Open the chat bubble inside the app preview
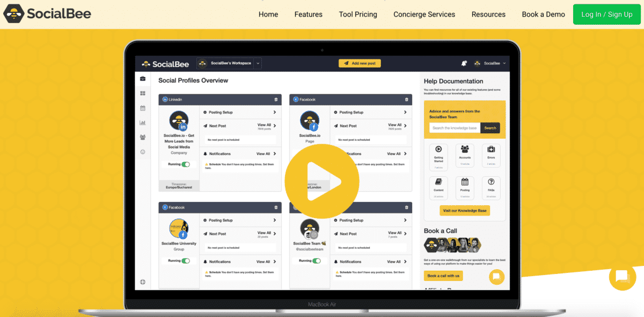This screenshot has width=644, height=317. (x=496, y=277)
